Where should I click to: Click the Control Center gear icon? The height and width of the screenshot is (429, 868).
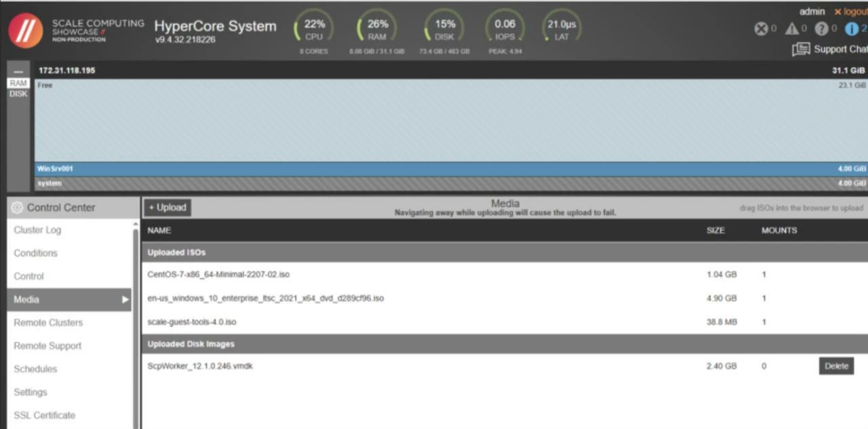pyautogui.click(x=17, y=208)
